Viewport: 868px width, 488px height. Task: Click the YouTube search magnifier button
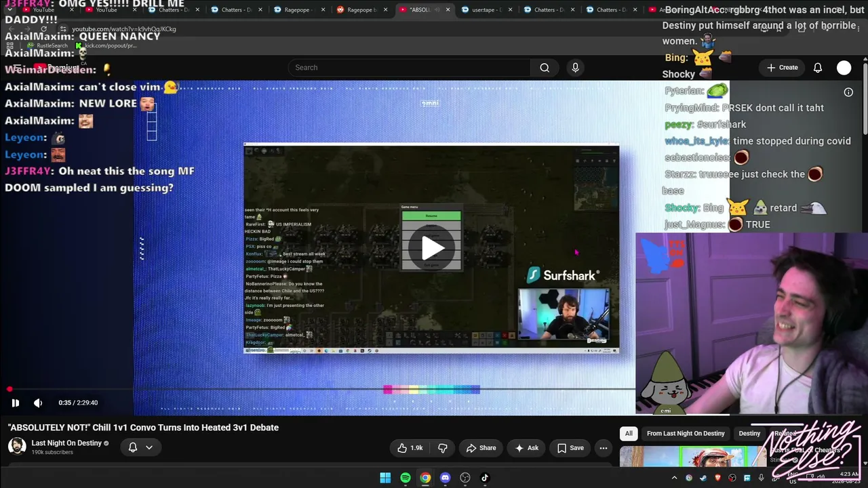(x=545, y=68)
